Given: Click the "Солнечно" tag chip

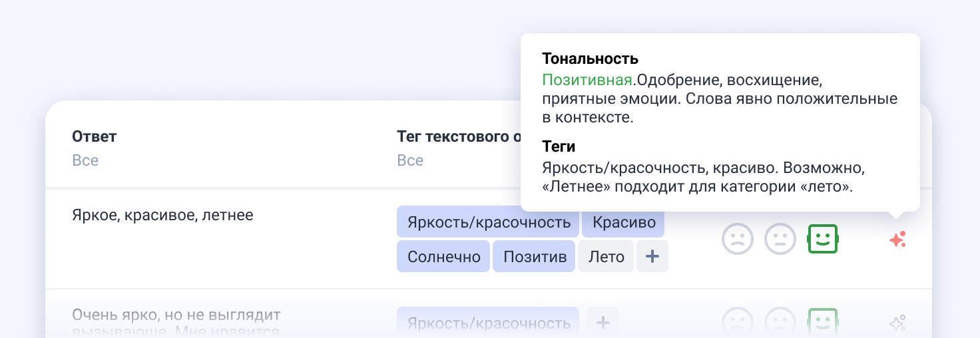Looking at the screenshot, I should click(443, 257).
